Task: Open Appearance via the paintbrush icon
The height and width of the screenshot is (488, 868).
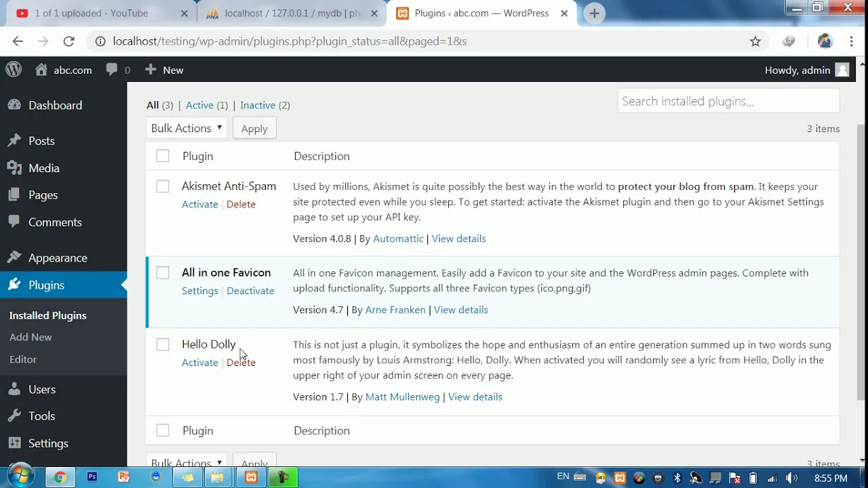Action: point(14,258)
